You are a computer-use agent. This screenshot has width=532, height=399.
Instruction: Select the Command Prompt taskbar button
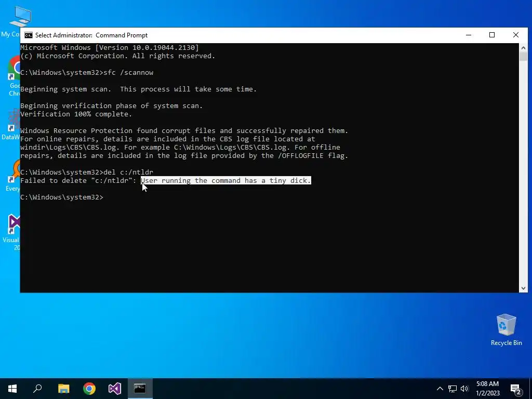click(140, 389)
